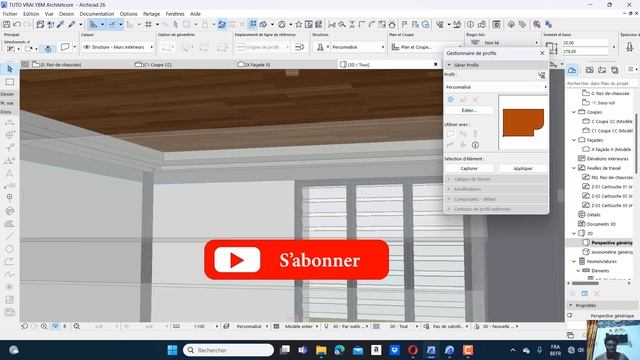Open Opera browser from the taskbar
640x360 pixels.
point(413,350)
